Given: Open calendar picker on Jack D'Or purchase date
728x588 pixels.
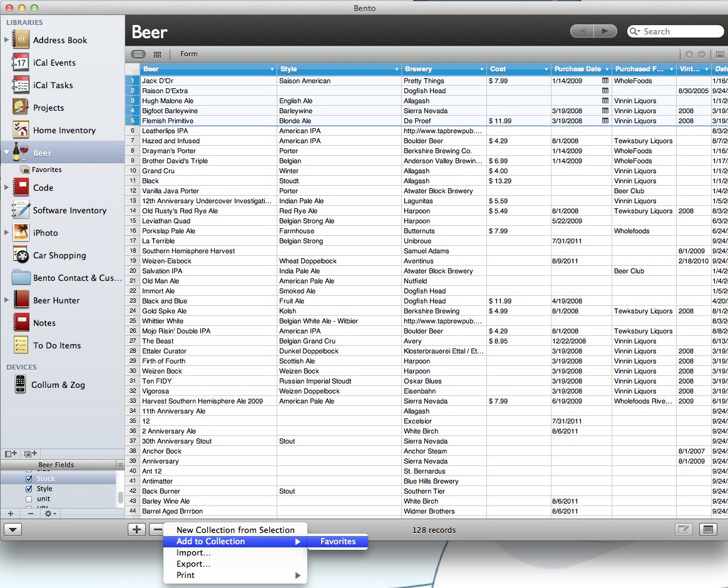Looking at the screenshot, I should tap(605, 81).
